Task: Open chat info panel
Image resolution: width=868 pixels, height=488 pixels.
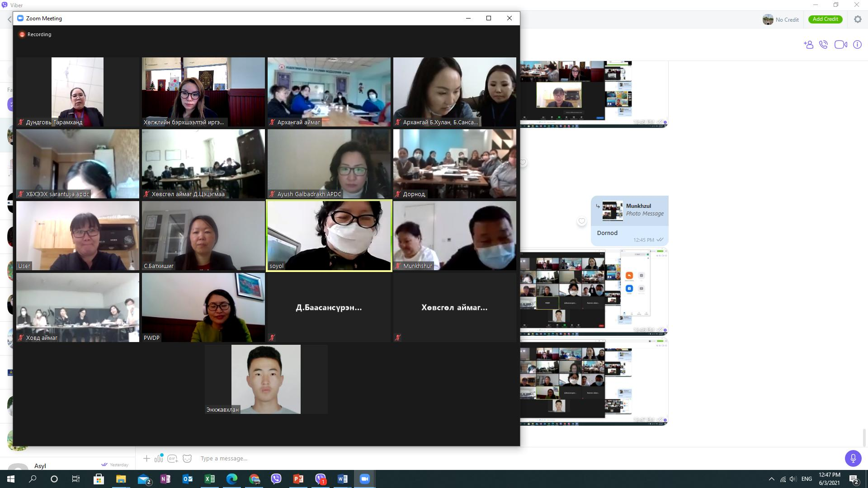Action: pos(857,44)
